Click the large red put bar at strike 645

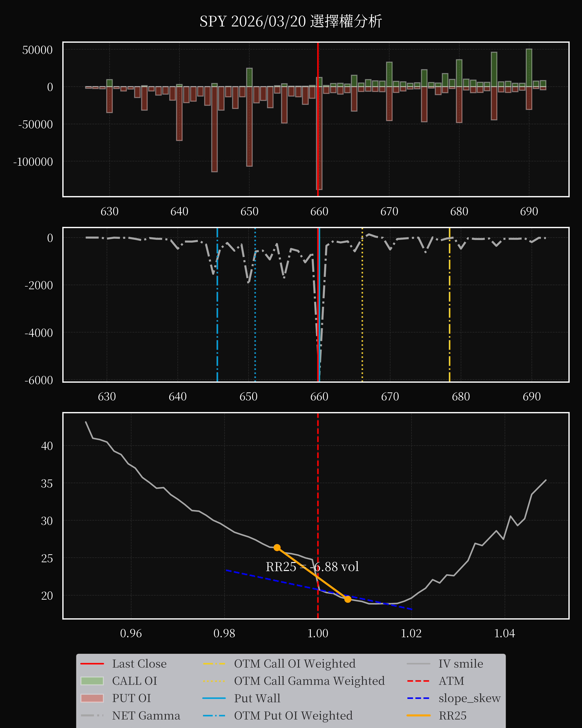click(214, 129)
